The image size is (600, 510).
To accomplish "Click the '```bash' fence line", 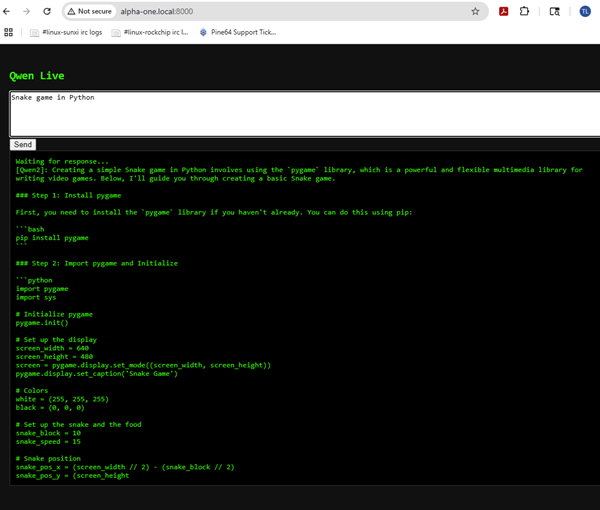I will click(30, 229).
